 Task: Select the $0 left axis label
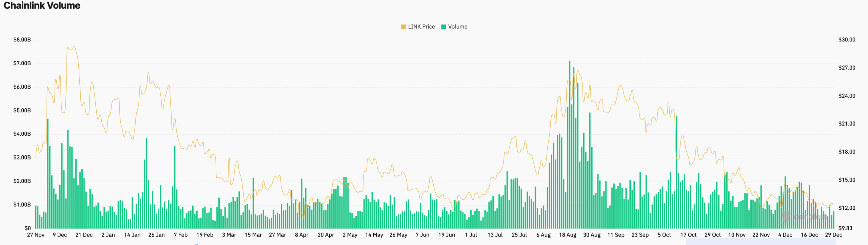27,228
